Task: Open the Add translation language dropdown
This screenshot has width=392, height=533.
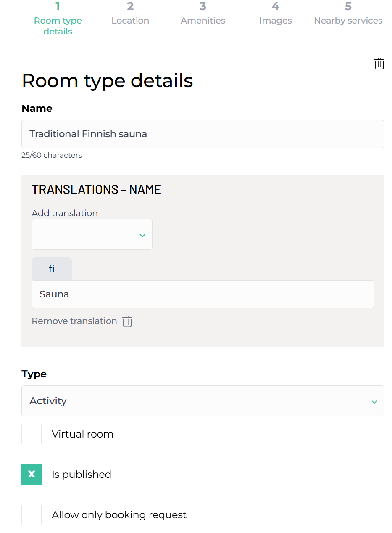Action: (x=92, y=234)
